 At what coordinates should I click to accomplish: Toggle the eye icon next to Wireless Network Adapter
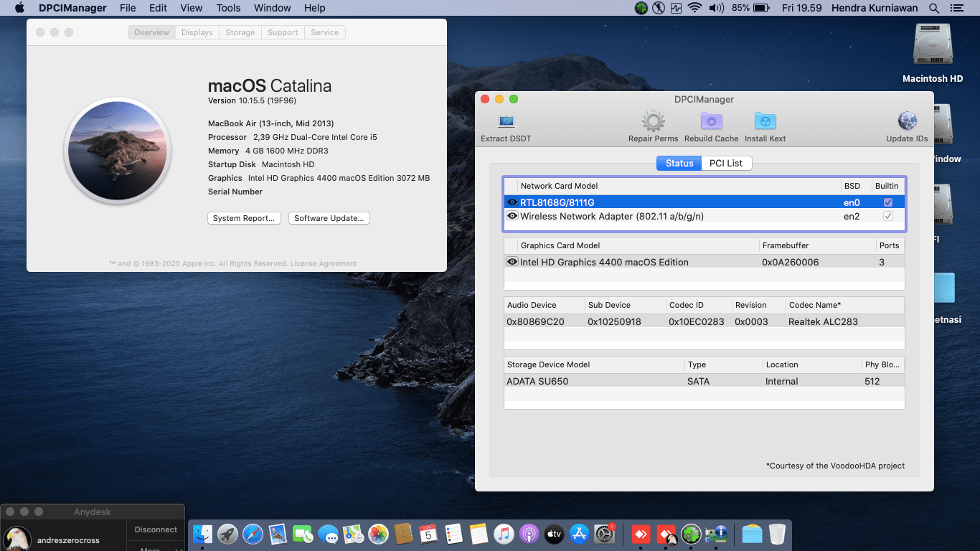coord(512,216)
